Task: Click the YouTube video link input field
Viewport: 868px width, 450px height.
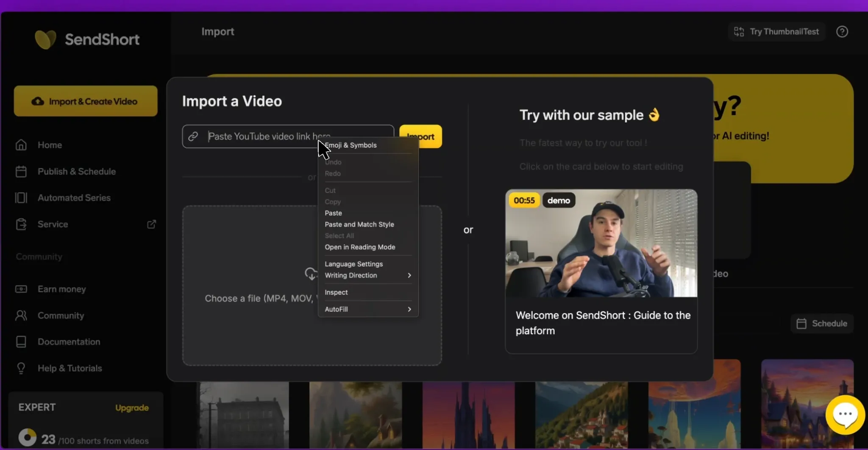Action: coord(288,136)
